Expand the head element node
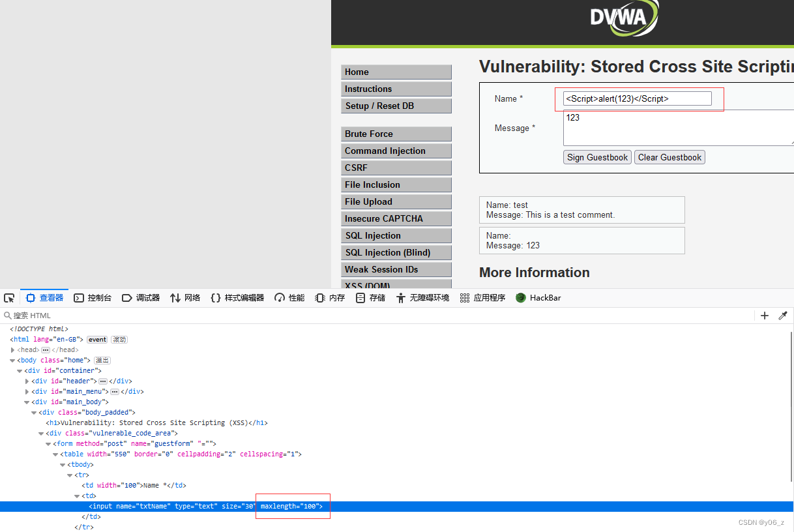The image size is (794, 532). click(x=13, y=350)
